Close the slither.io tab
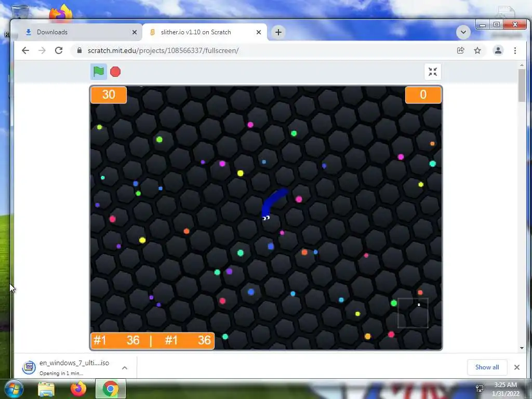Screen dimensions: 532x399 coord(259,32)
